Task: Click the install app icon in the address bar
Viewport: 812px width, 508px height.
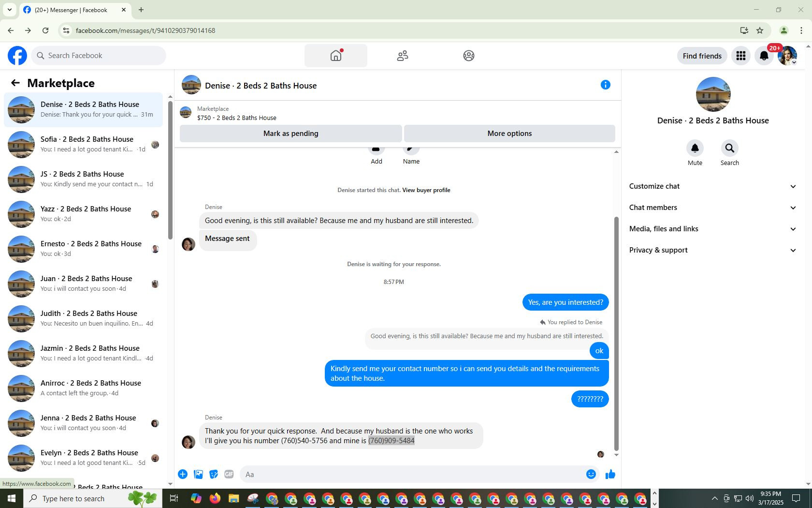Action: tap(744, 30)
